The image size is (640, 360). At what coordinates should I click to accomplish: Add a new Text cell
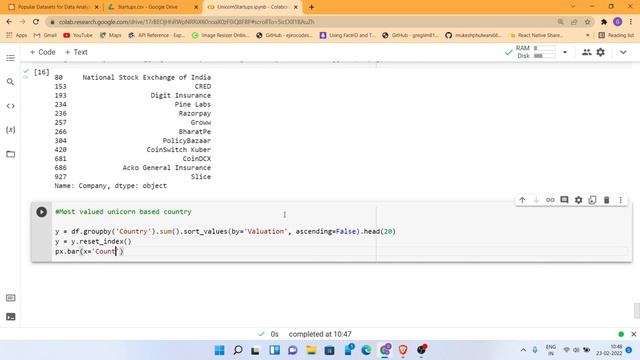coord(76,52)
